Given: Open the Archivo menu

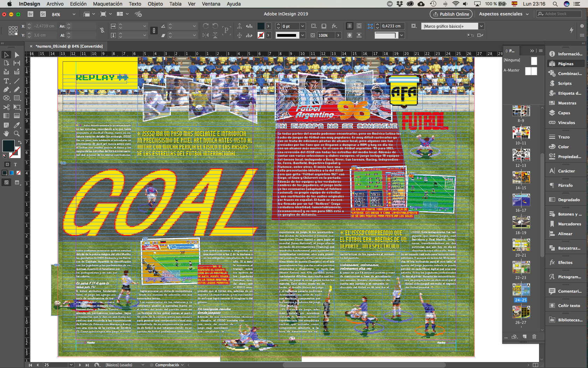Looking at the screenshot, I should coord(55,4).
